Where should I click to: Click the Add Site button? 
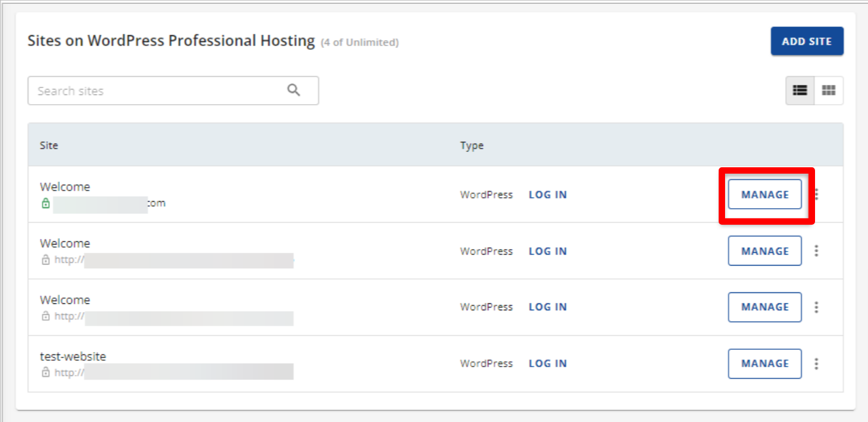point(807,41)
